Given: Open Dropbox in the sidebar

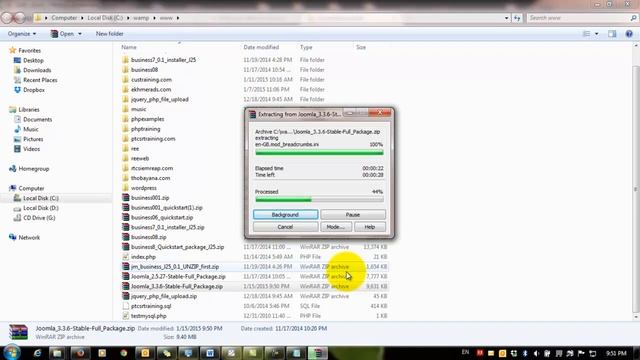Looking at the screenshot, I should click(33, 90).
